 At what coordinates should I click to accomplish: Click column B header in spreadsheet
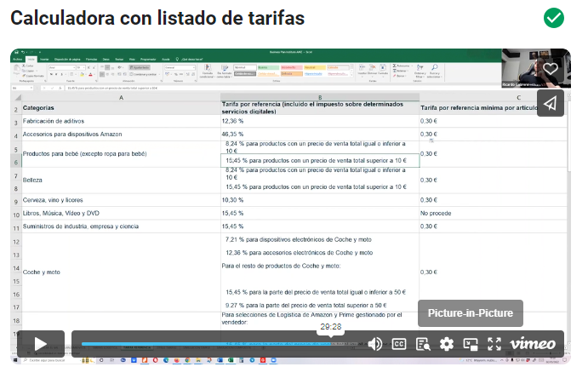320,98
